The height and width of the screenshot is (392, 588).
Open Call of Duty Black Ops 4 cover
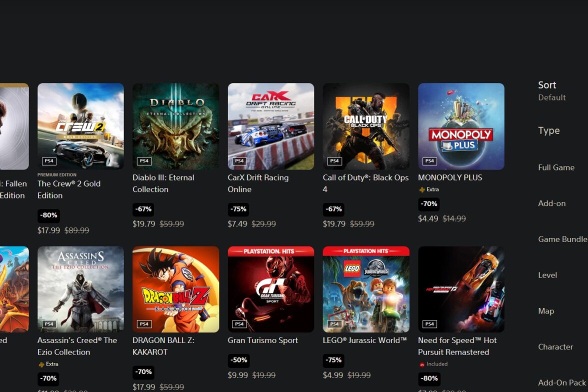[x=366, y=126]
